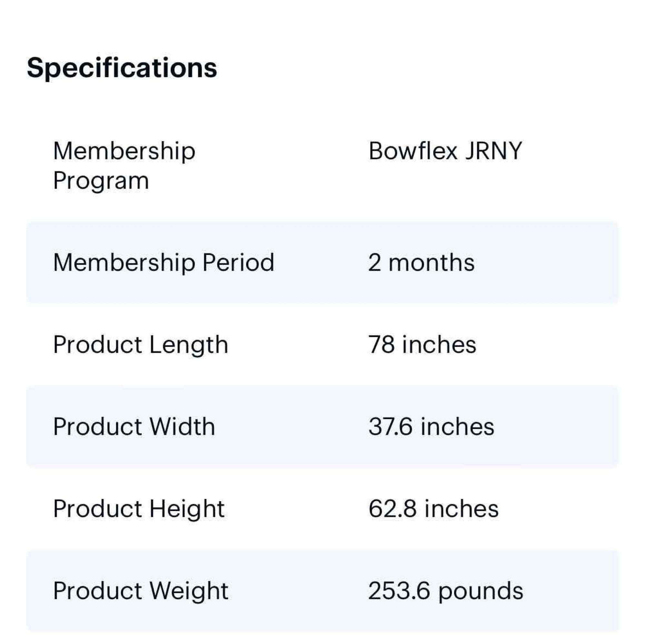Screen dimensions: 645x644
Task: Select the Product Weight label
Action: click(141, 591)
